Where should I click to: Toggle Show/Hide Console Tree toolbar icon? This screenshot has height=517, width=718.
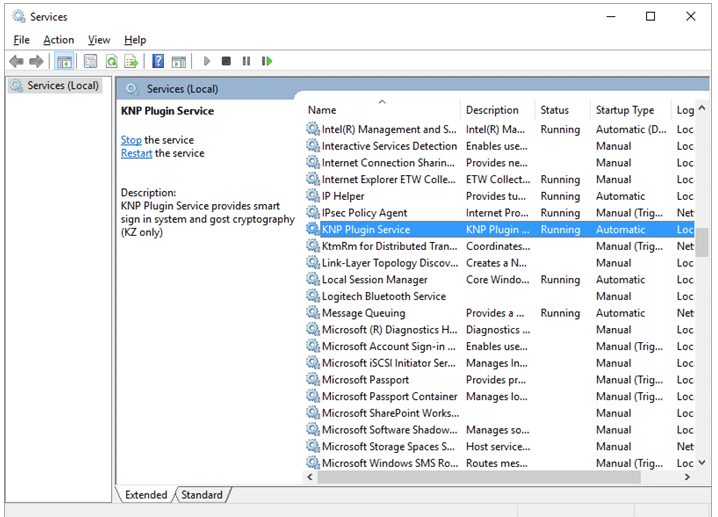pyautogui.click(x=64, y=61)
